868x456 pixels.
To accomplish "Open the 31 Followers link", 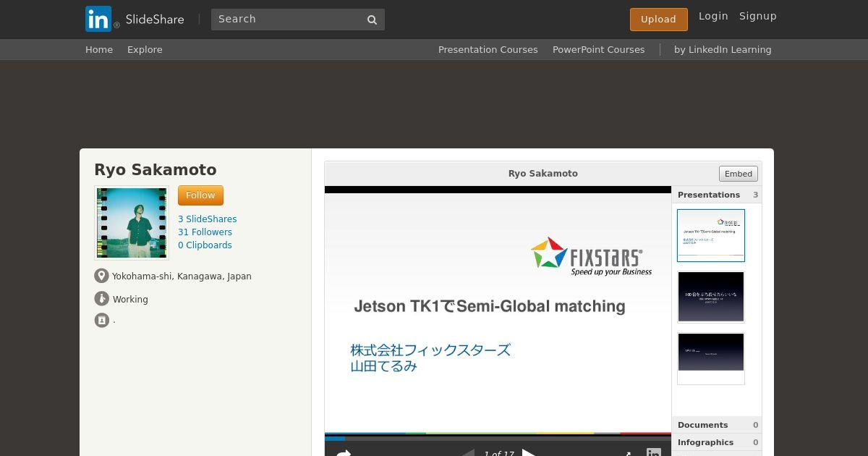I will [x=205, y=232].
